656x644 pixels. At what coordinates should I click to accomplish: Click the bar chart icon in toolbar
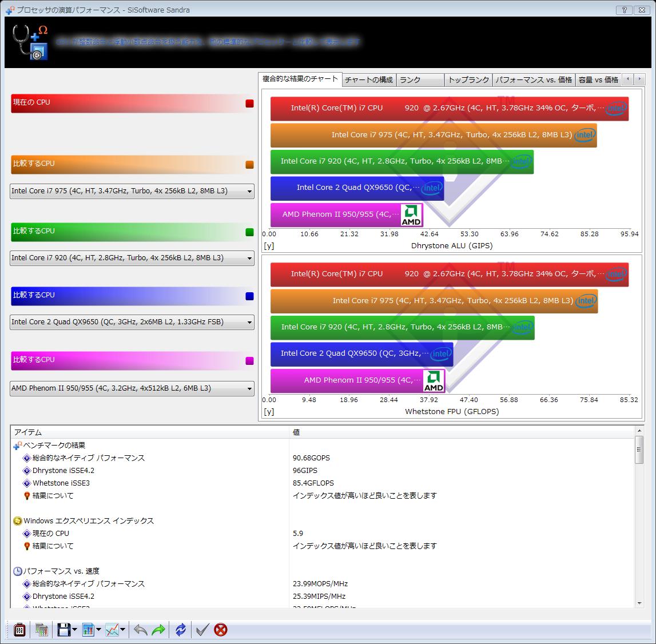(x=88, y=629)
